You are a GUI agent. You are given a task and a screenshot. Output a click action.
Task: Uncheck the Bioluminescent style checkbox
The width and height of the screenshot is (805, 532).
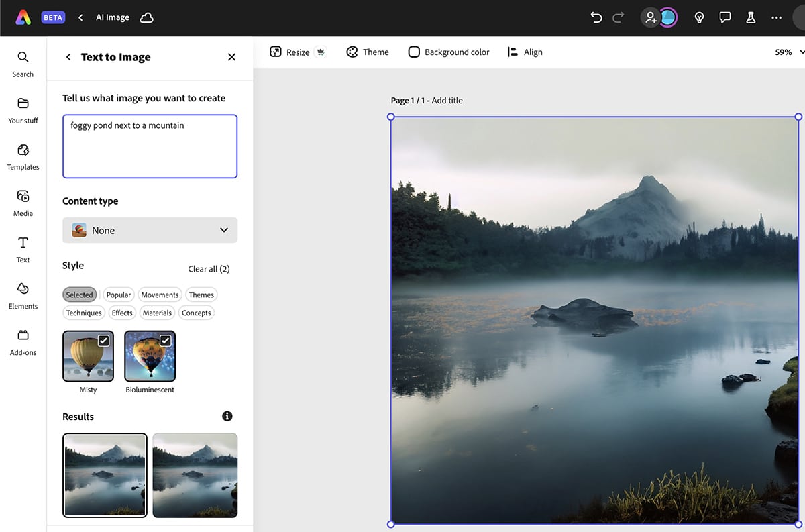165,341
